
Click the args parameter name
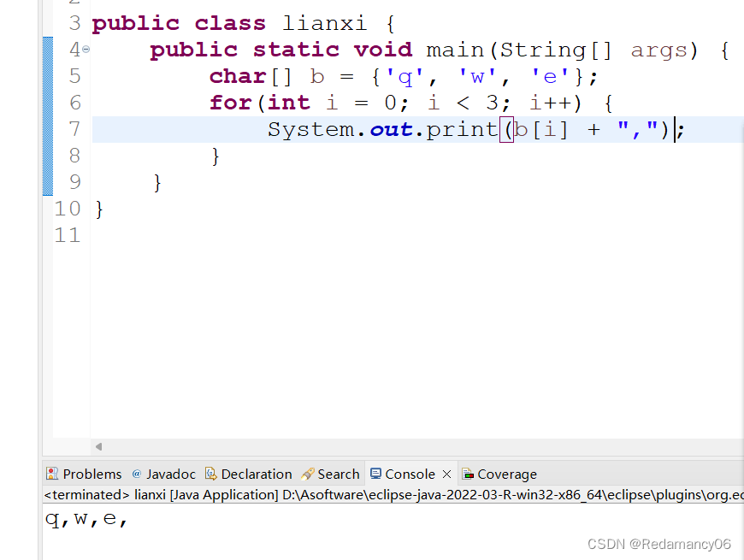[658, 50]
